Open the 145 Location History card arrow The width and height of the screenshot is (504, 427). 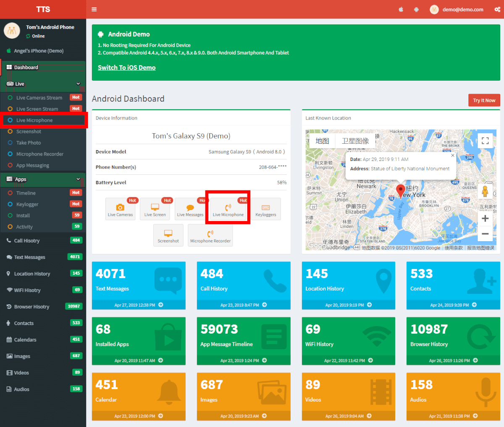point(370,305)
